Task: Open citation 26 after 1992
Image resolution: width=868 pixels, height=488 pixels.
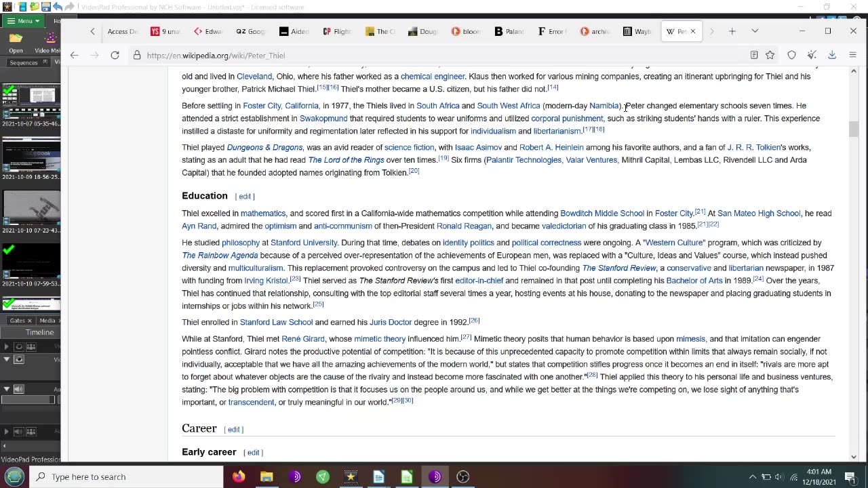Action: tap(474, 321)
